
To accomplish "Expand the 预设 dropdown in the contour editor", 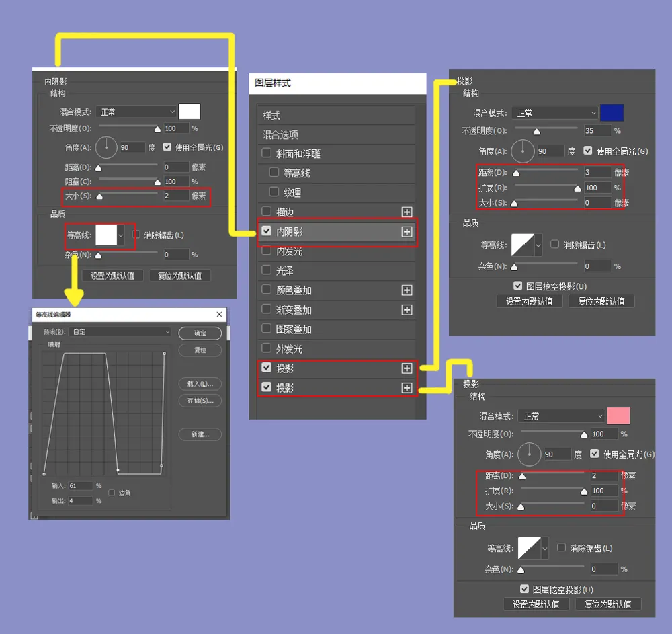I will click(x=120, y=332).
